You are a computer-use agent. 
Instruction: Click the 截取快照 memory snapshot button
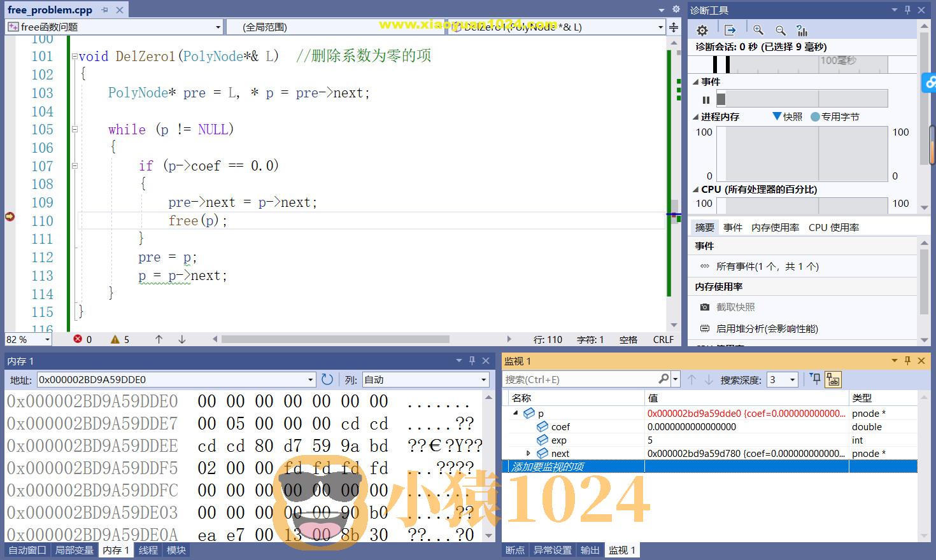tap(735, 307)
